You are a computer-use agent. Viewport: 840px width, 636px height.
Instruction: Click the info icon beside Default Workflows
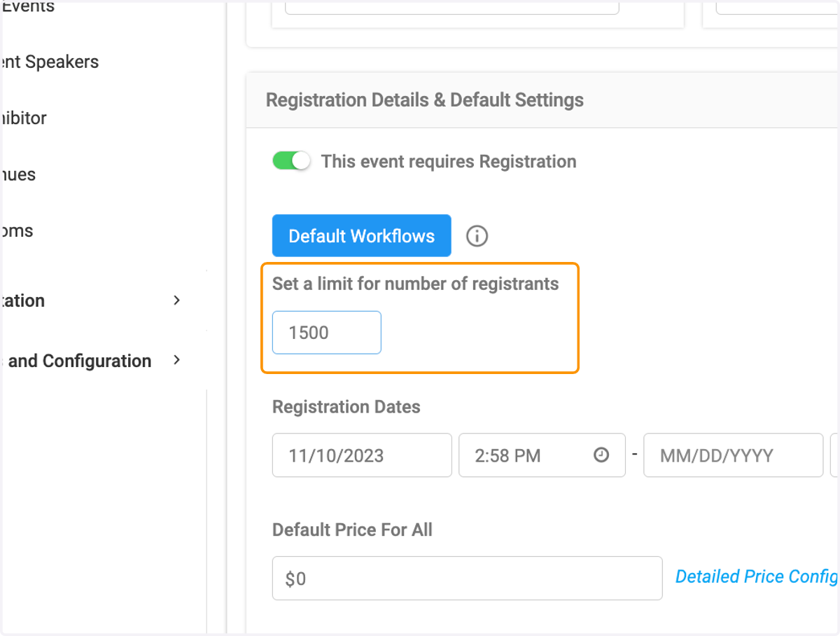click(477, 236)
